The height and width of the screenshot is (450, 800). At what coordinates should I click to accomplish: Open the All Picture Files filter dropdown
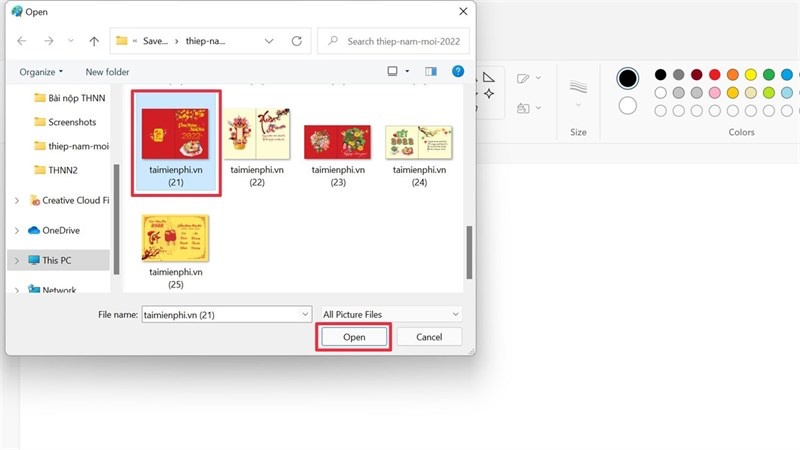click(x=390, y=314)
